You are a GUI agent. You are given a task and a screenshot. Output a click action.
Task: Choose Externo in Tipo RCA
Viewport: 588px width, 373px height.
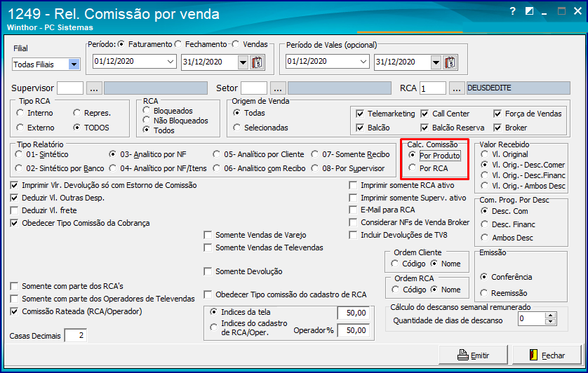[x=20, y=128]
